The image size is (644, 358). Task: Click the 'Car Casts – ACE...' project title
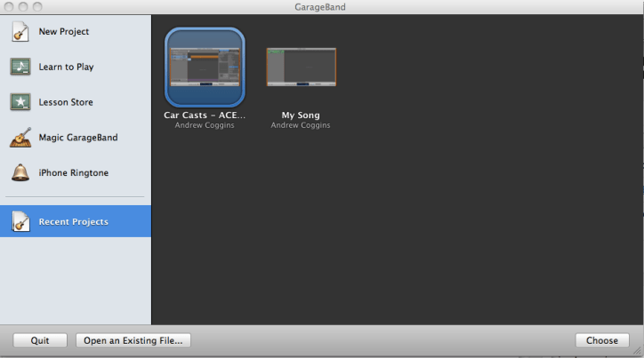205,115
